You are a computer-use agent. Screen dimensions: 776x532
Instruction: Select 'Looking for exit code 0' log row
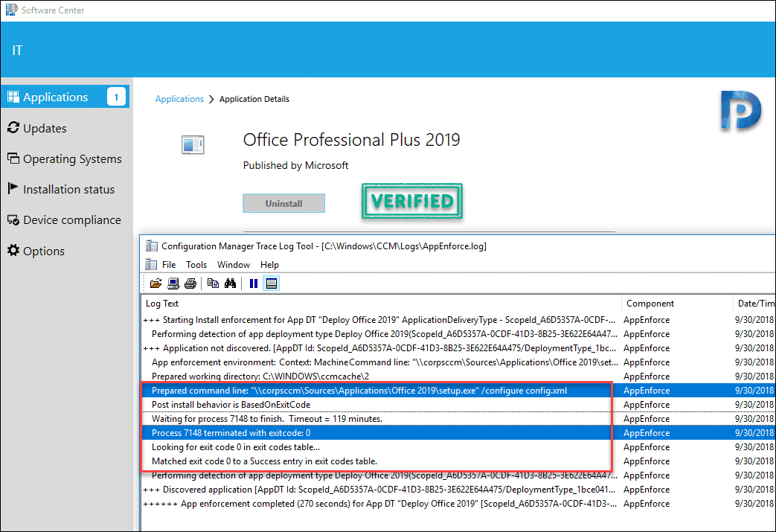(458, 447)
